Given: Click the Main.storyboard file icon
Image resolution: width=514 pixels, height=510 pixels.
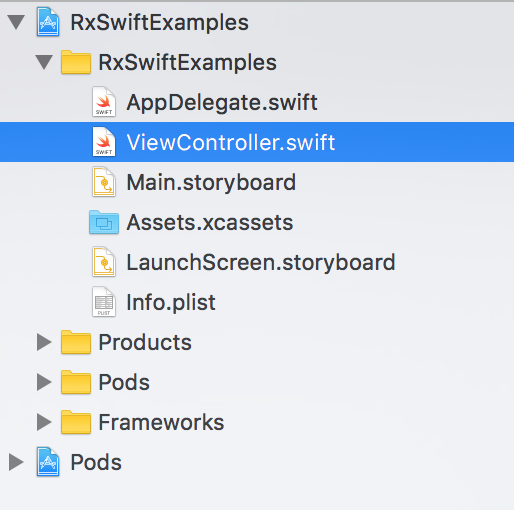Looking at the screenshot, I should (x=104, y=182).
